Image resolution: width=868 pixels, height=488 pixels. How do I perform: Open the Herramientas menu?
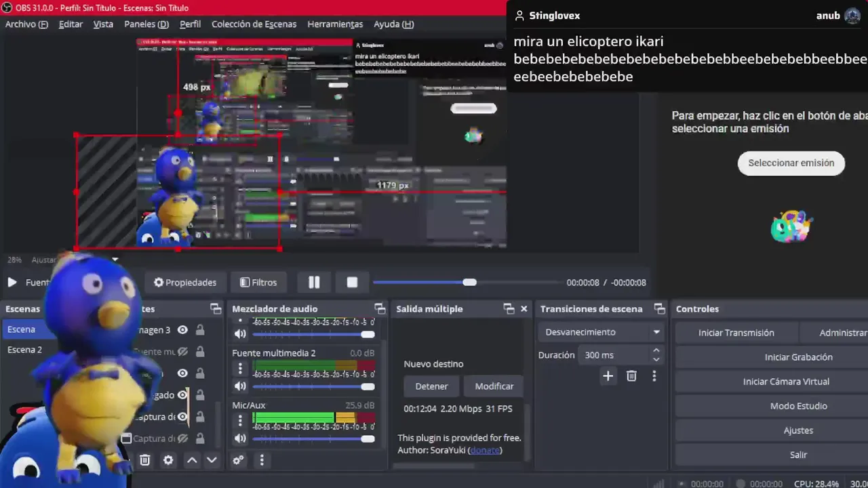[335, 24]
